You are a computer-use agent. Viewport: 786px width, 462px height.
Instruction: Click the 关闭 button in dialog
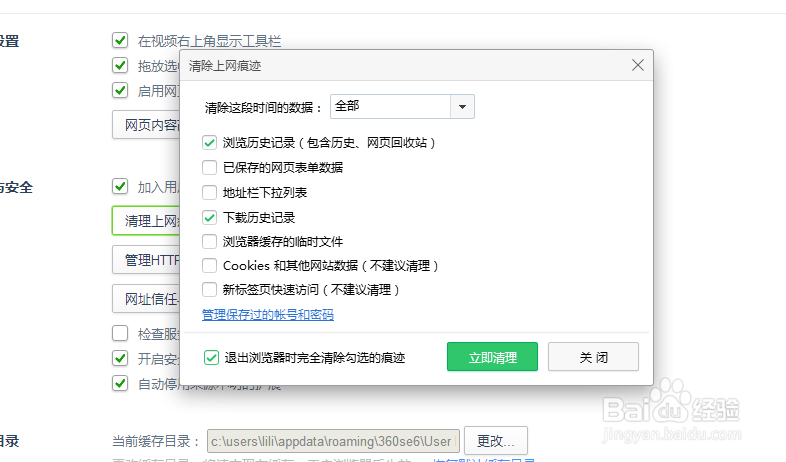[593, 357]
